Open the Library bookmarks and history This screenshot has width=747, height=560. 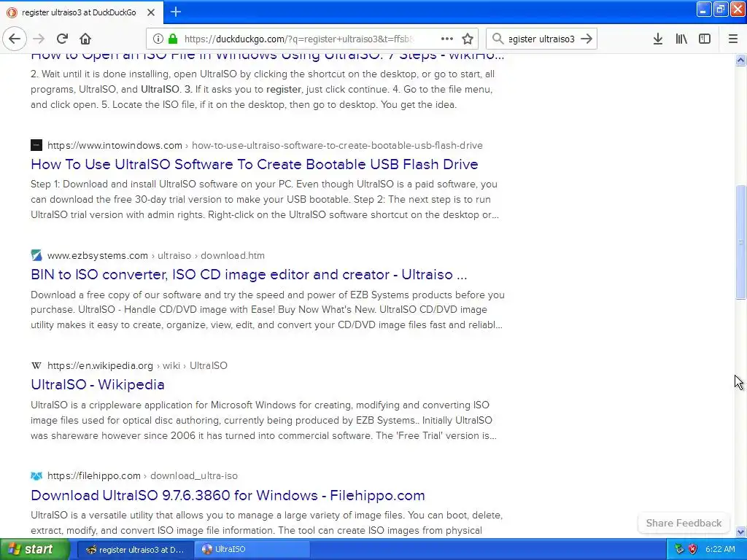pos(681,39)
